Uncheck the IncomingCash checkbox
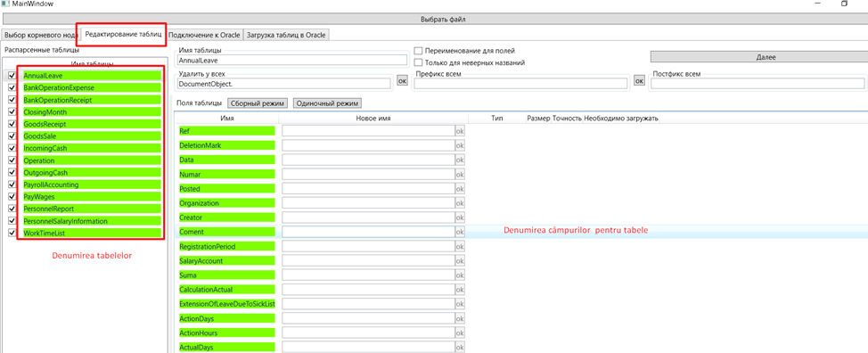Image resolution: width=868 pixels, height=353 pixels. pos(12,148)
